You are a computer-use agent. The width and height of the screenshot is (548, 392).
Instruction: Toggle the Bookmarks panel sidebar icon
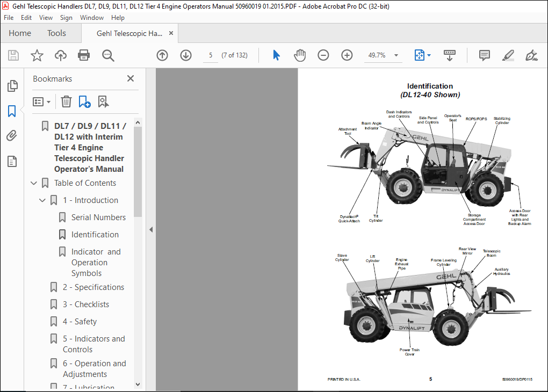[12, 111]
